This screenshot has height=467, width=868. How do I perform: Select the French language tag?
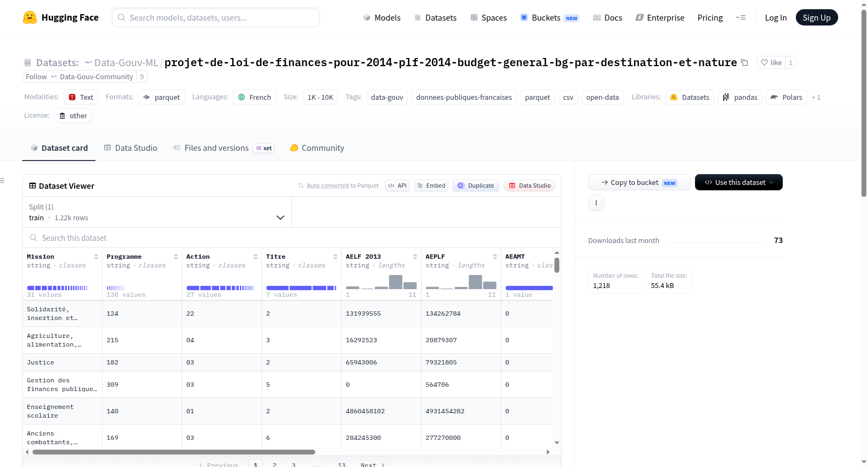pos(254,97)
